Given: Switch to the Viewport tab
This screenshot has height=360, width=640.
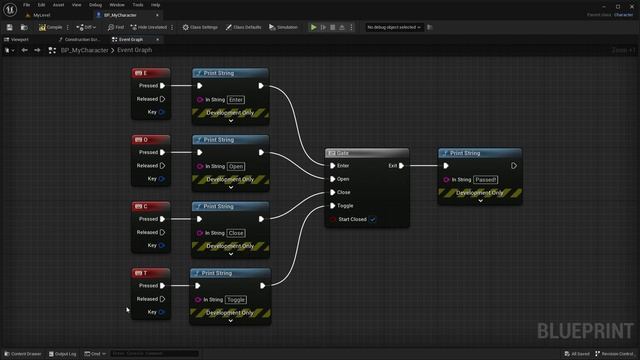Looking at the screenshot, I should tap(16, 40).
